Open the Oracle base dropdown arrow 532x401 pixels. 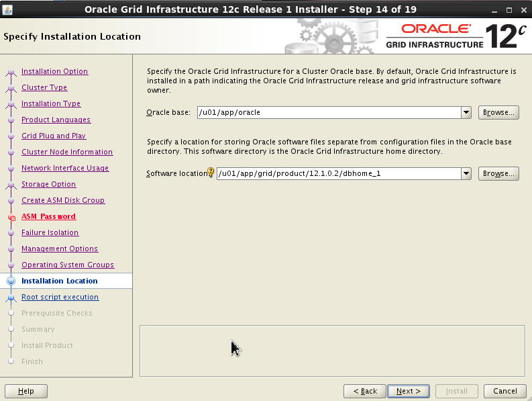(x=466, y=112)
